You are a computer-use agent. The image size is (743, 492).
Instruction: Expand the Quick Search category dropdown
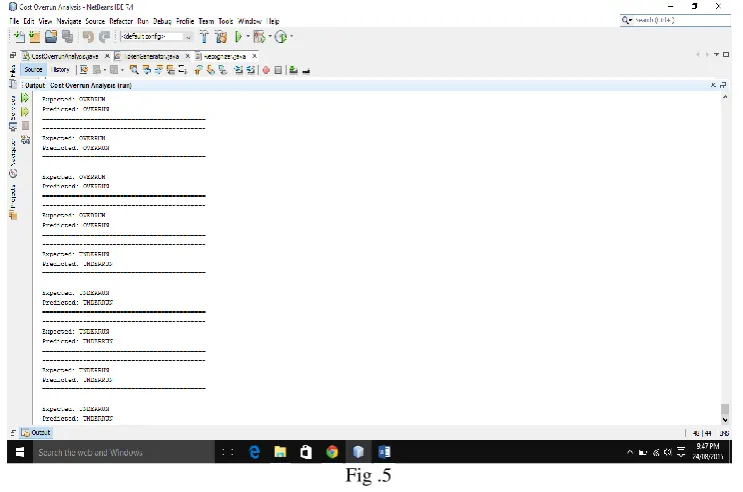point(627,20)
